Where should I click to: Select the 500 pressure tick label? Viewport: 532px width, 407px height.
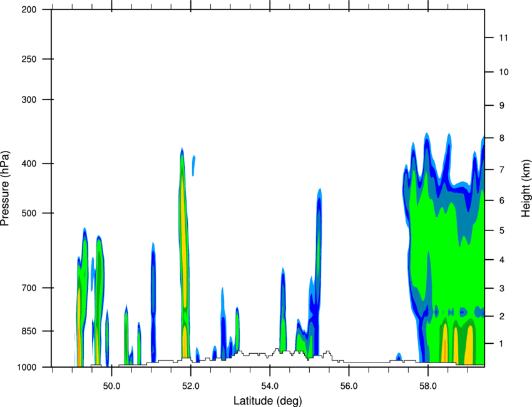click(29, 213)
